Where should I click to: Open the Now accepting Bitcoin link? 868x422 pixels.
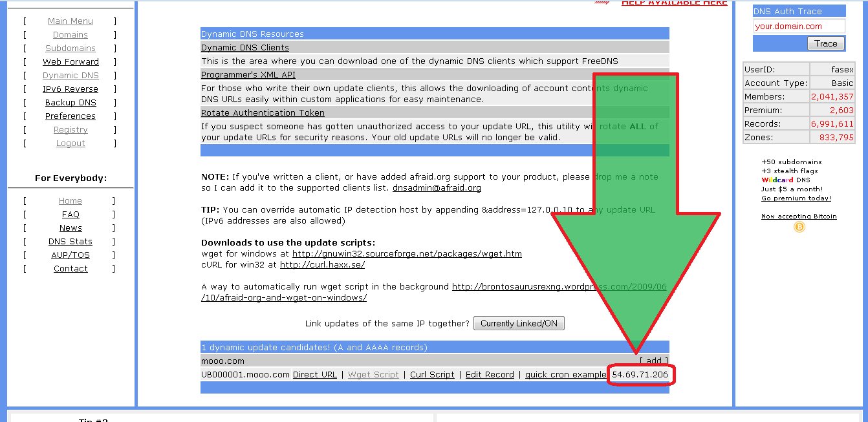[799, 216]
